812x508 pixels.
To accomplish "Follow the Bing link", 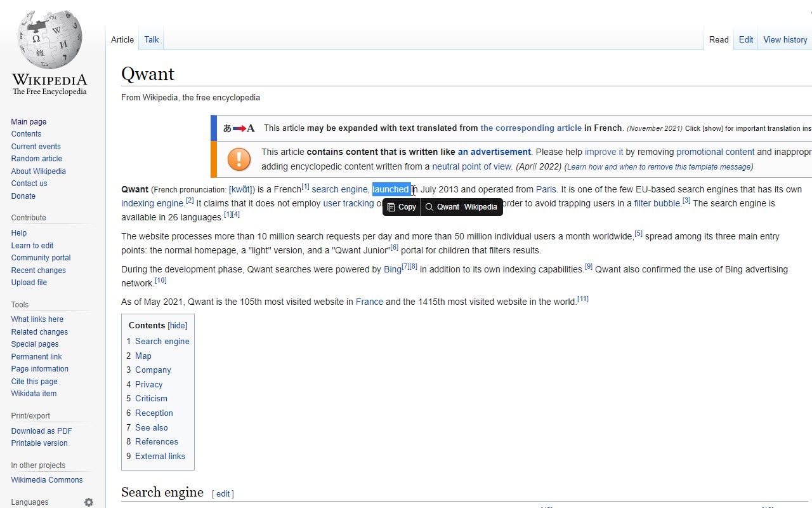I will 393,270.
